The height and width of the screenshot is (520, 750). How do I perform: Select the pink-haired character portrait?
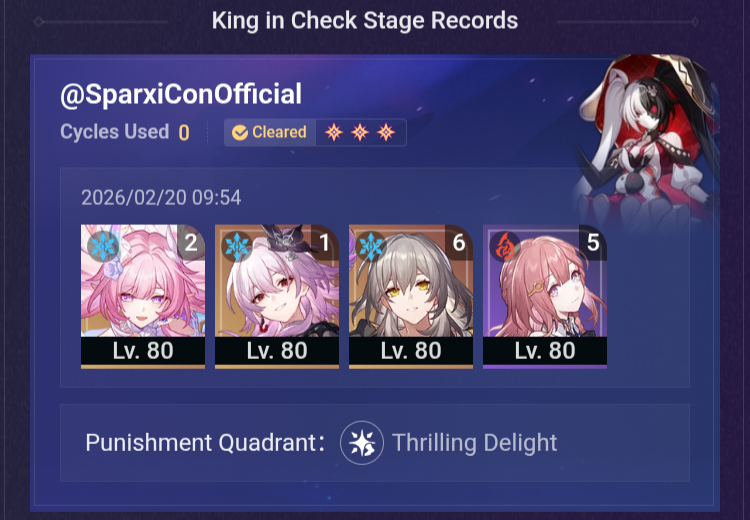[143, 297]
